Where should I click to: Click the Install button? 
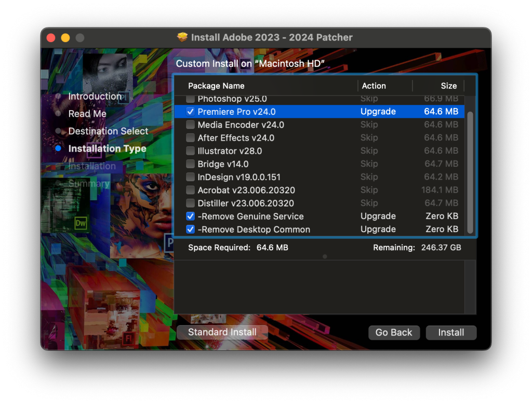[x=451, y=333]
